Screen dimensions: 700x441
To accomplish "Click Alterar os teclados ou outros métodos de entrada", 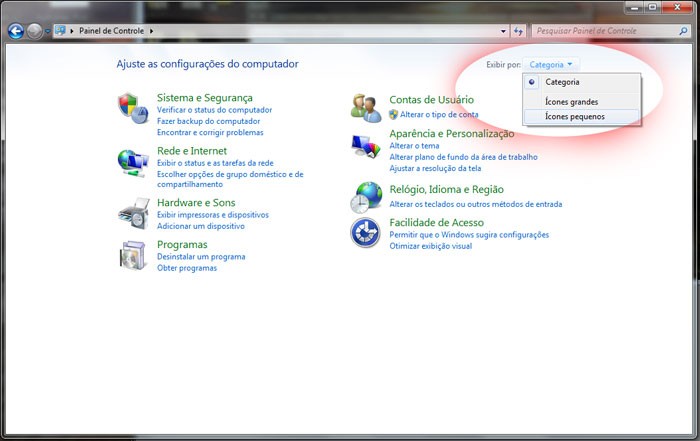I will click(x=476, y=204).
